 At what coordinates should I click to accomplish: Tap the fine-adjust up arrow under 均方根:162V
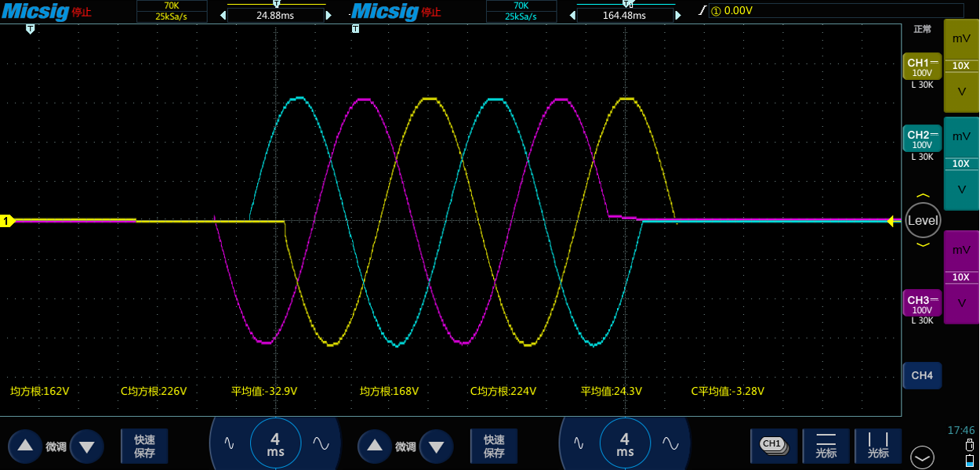coord(25,446)
